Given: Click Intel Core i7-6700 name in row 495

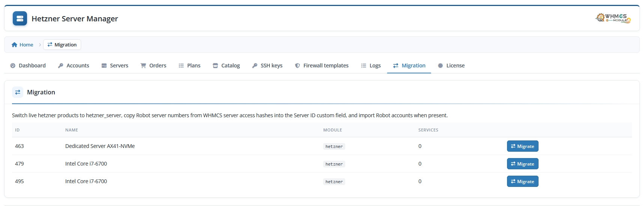Looking at the screenshot, I should [86, 181].
